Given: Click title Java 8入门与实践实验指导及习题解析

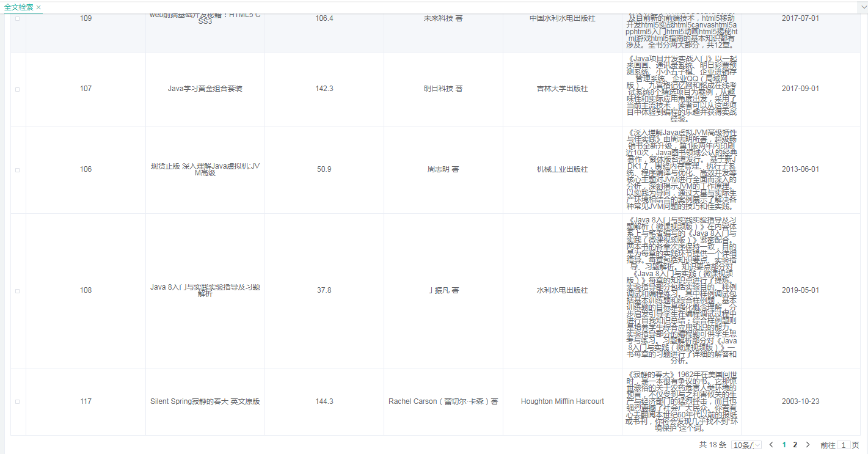Looking at the screenshot, I should (205, 290).
